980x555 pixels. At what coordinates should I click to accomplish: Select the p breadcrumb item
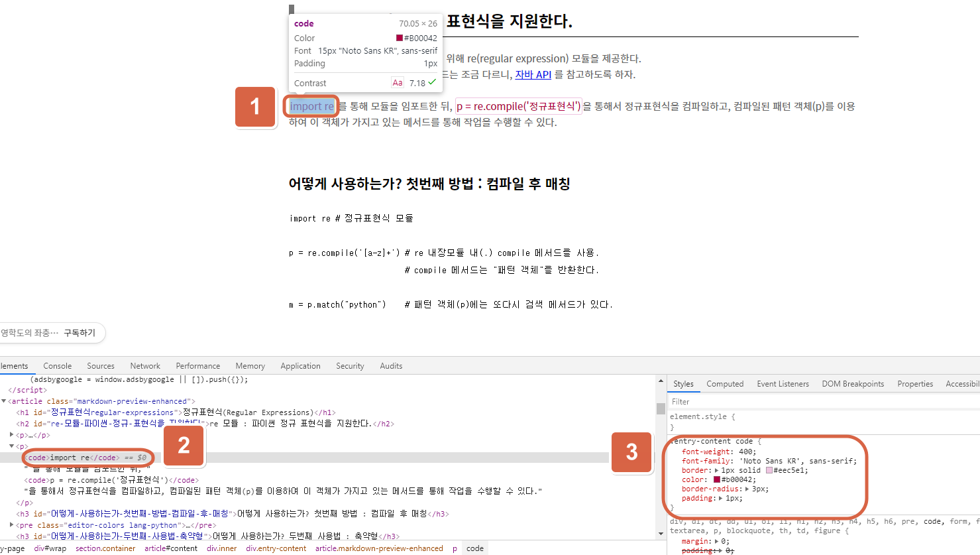pos(455,548)
